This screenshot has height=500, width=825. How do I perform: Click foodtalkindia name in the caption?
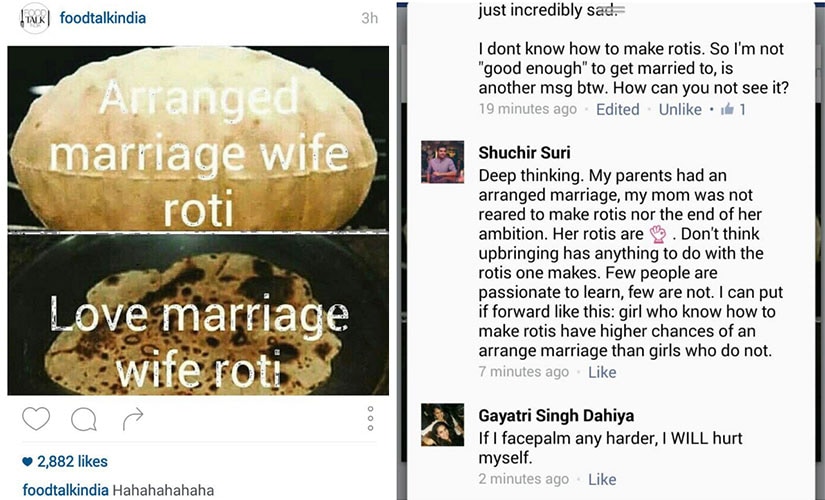pyautogui.click(x=65, y=490)
